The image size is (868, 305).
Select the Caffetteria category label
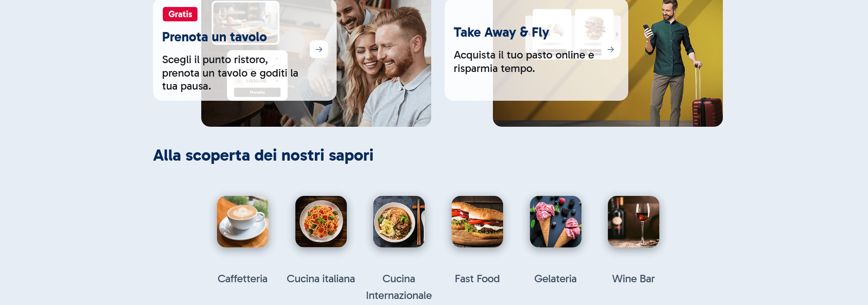(x=243, y=279)
